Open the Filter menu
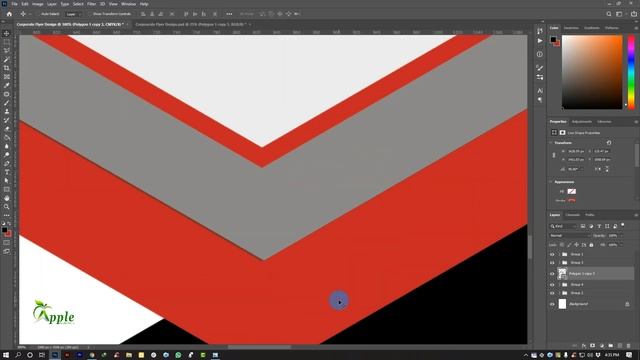Viewport: 640px width, 360px height. pos(91,4)
